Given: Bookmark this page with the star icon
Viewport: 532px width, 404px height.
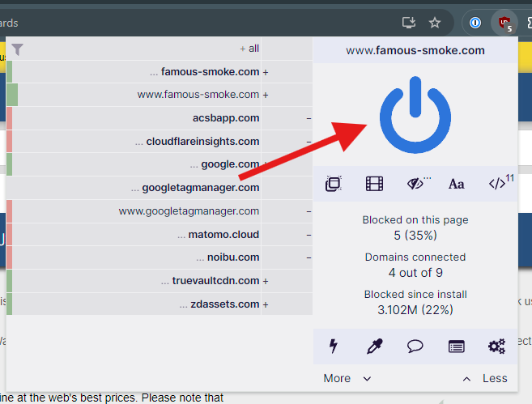Looking at the screenshot, I should (435, 23).
